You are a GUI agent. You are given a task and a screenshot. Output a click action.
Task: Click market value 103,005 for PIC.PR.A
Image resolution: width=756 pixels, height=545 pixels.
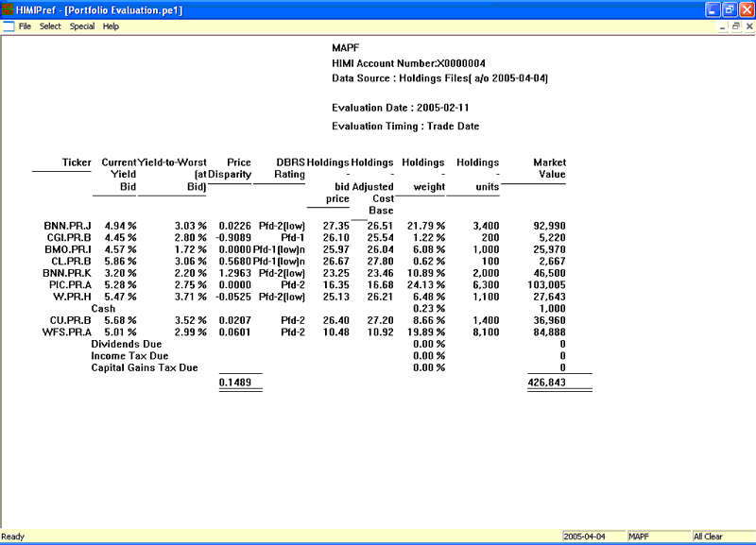pos(547,285)
